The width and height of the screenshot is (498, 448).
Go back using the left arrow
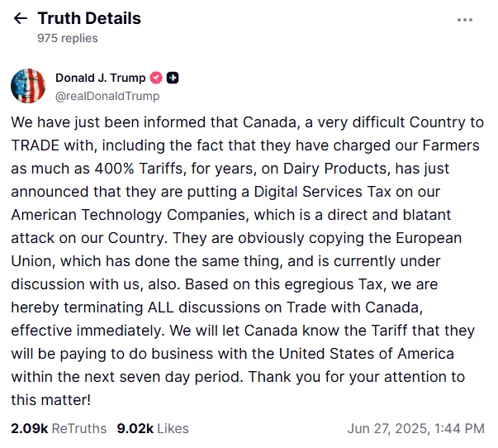point(21,18)
